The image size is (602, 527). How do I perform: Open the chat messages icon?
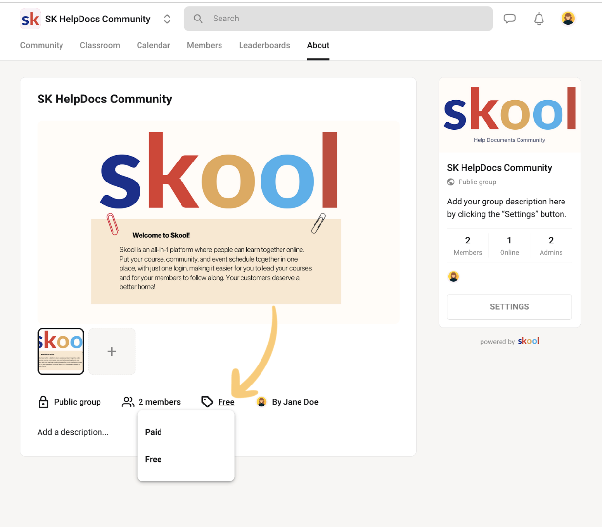(x=509, y=18)
